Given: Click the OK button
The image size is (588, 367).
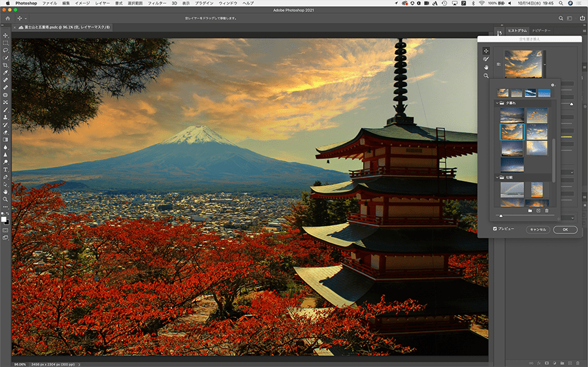Looking at the screenshot, I should [565, 229].
